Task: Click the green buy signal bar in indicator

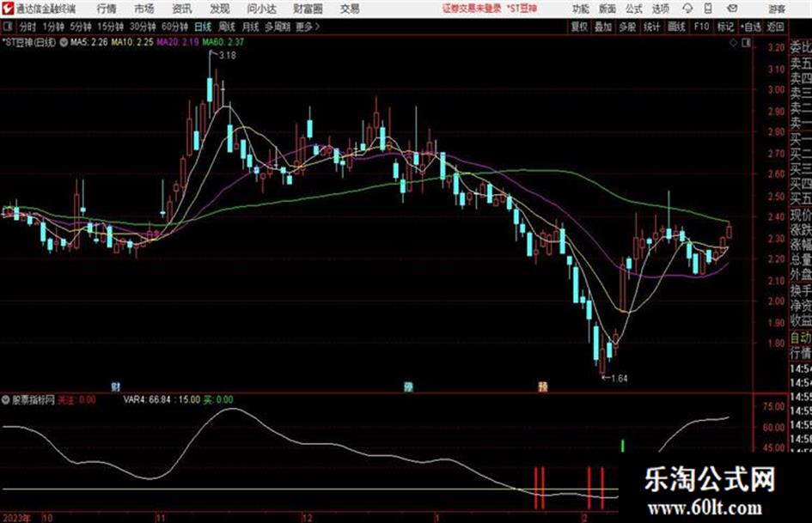Action: pos(622,446)
